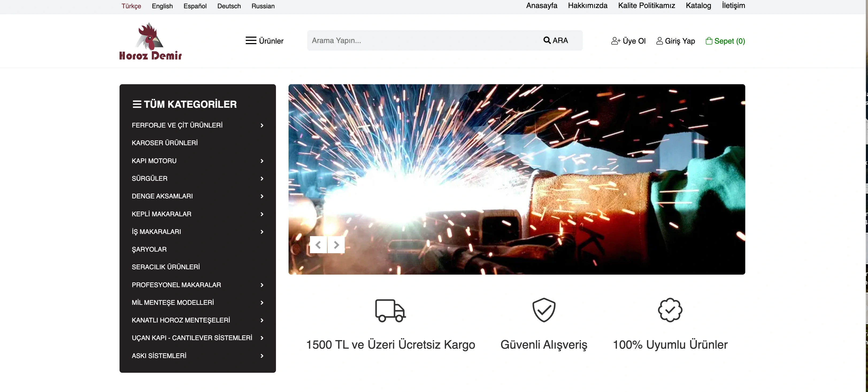Click the 100% Uyumlu Ürünler badge icon
This screenshot has width=868, height=392.
coord(670,310)
